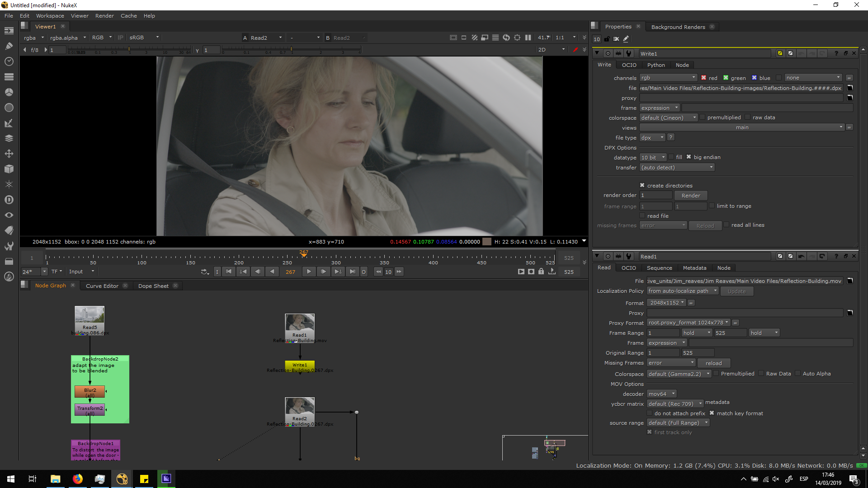Viewport: 868px width, 488px height.
Task: Play forward in the Viewer
Action: pyautogui.click(x=309, y=272)
